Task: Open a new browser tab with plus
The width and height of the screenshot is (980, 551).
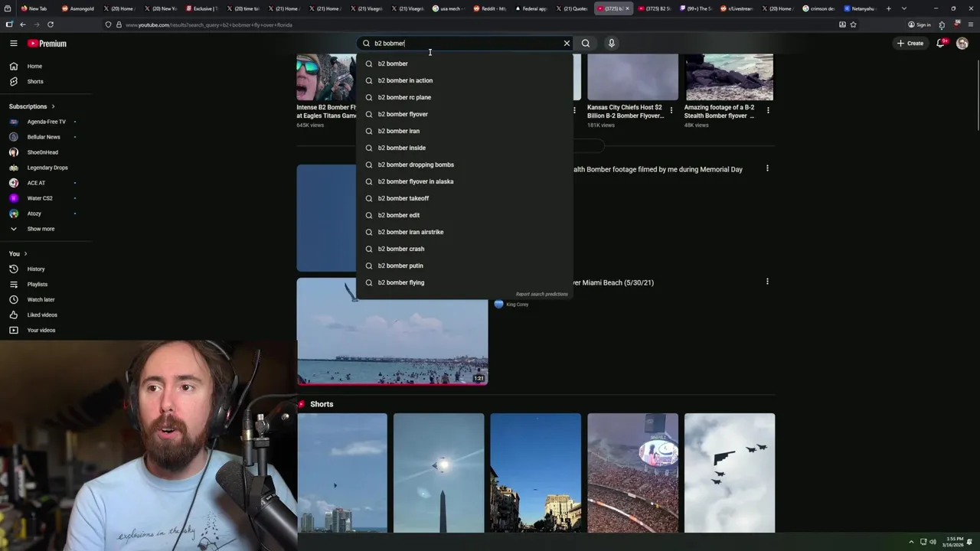Action: (888, 8)
